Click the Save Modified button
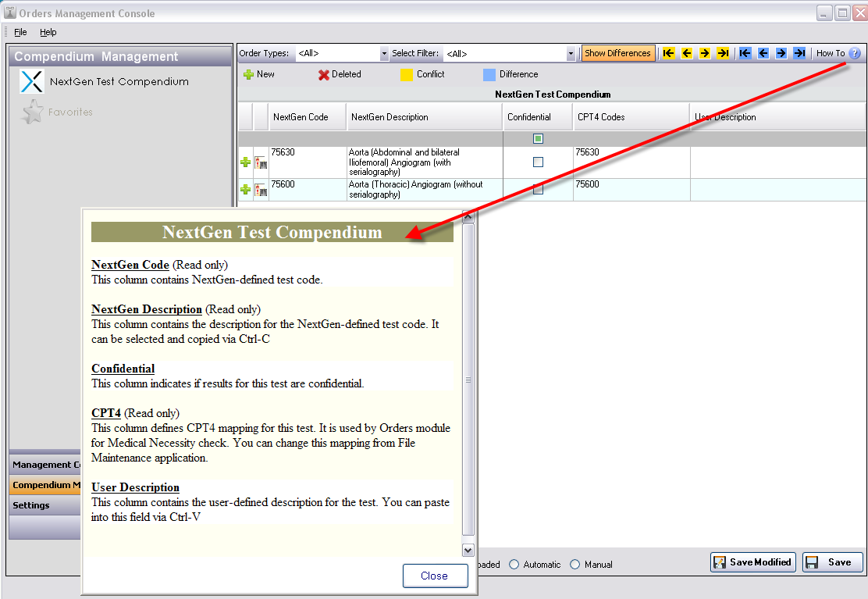Screen dimensions: 868x599 click(x=753, y=562)
